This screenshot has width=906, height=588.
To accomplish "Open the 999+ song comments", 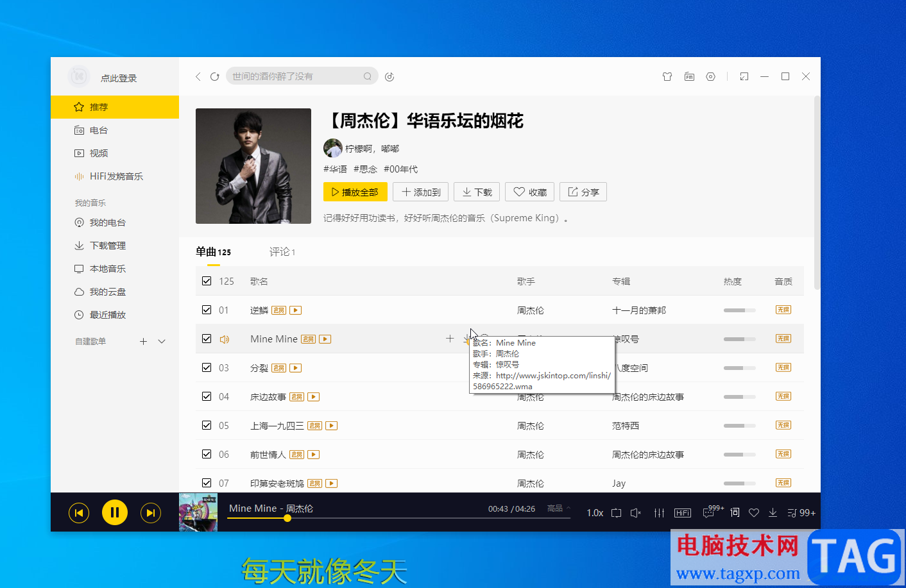I will (x=713, y=511).
